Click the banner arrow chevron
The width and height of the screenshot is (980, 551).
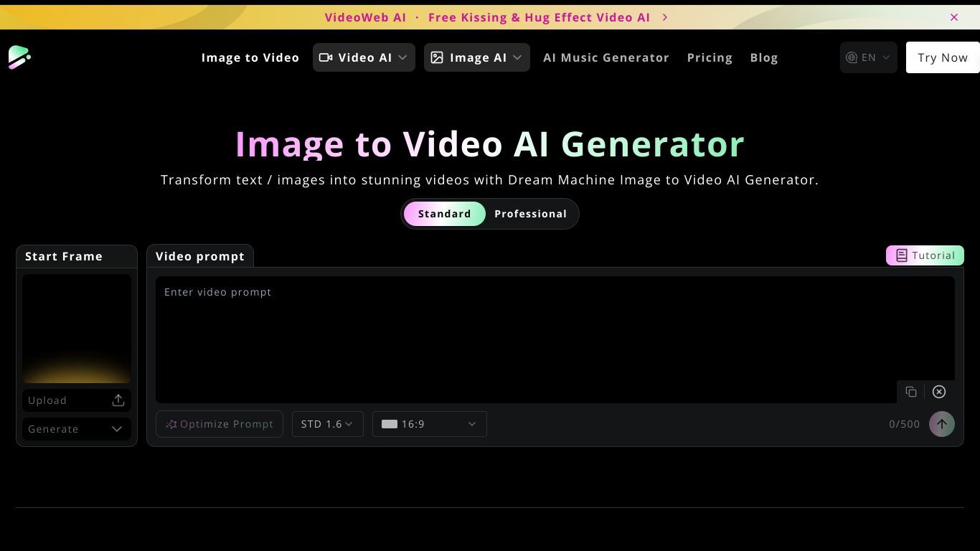tap(665, 17)
